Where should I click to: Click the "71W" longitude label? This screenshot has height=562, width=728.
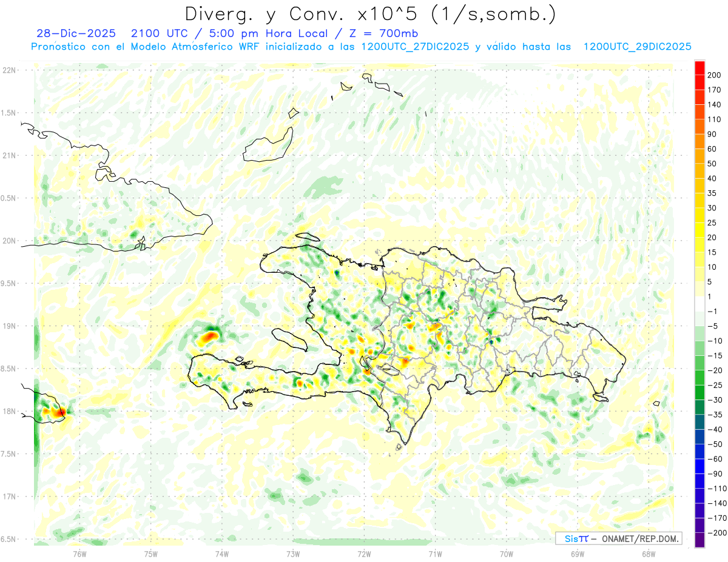[435, 553]
